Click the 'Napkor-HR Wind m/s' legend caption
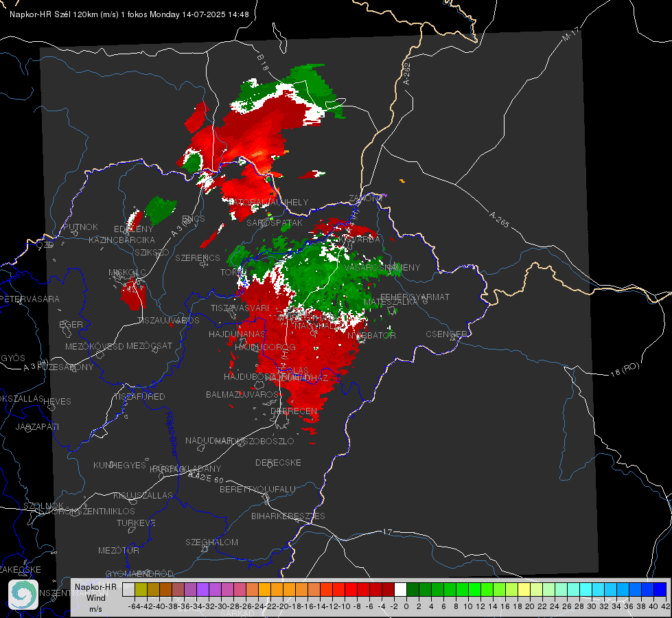Viewport: 672px width, 618px height. (95, 597)
